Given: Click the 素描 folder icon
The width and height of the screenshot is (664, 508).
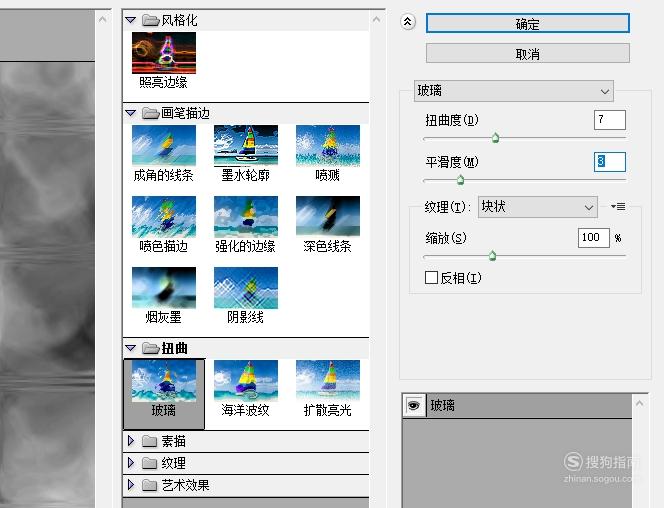Looking at the screenshot, I should 149,441.
